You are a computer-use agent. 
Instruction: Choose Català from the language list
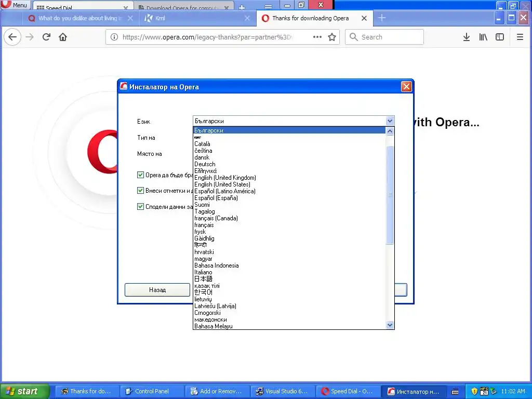click(x=289, y=144)
